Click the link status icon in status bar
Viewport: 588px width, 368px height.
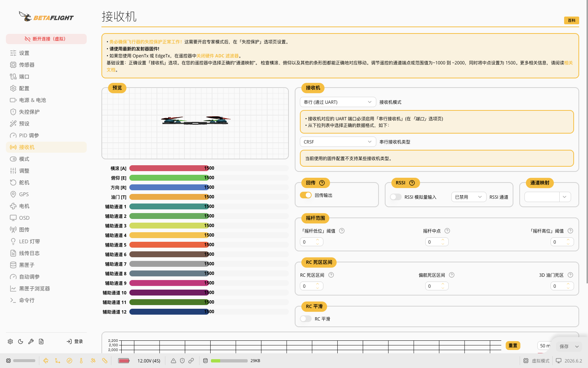pos(191,361)
